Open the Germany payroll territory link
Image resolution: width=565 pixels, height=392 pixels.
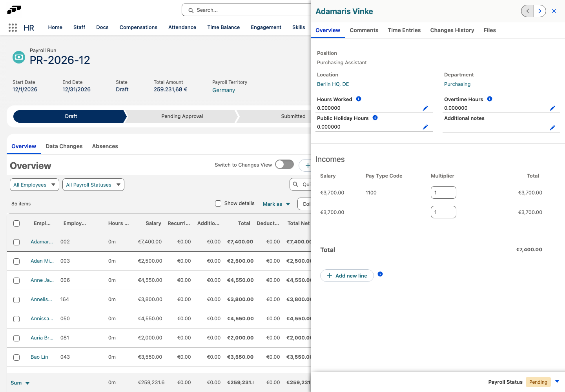pos(224,90)
